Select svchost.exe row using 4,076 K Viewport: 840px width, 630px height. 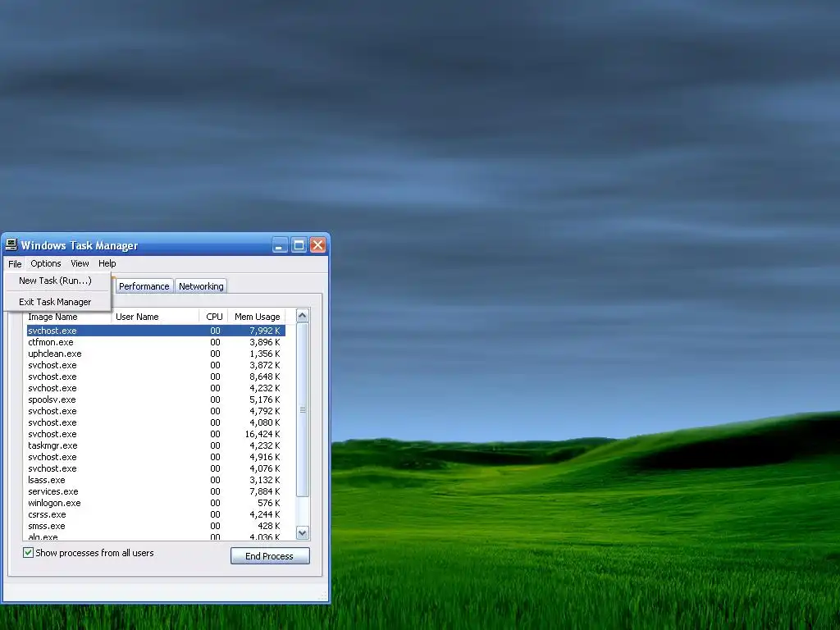pos(156,468)
